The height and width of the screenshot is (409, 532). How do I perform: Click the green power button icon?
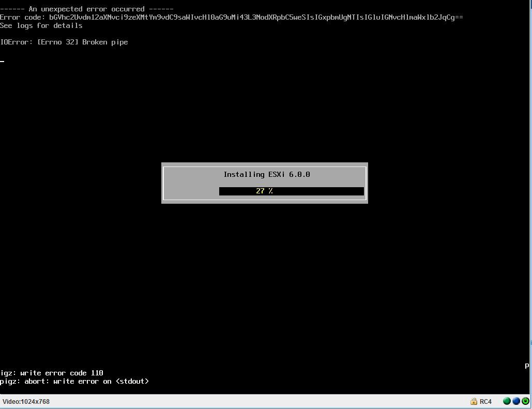click(525, 401)
